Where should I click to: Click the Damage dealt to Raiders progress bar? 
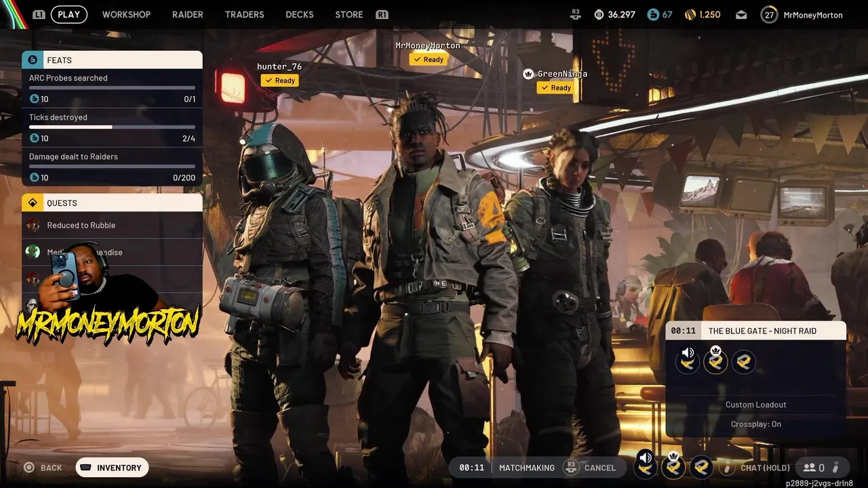click(112, 166)
